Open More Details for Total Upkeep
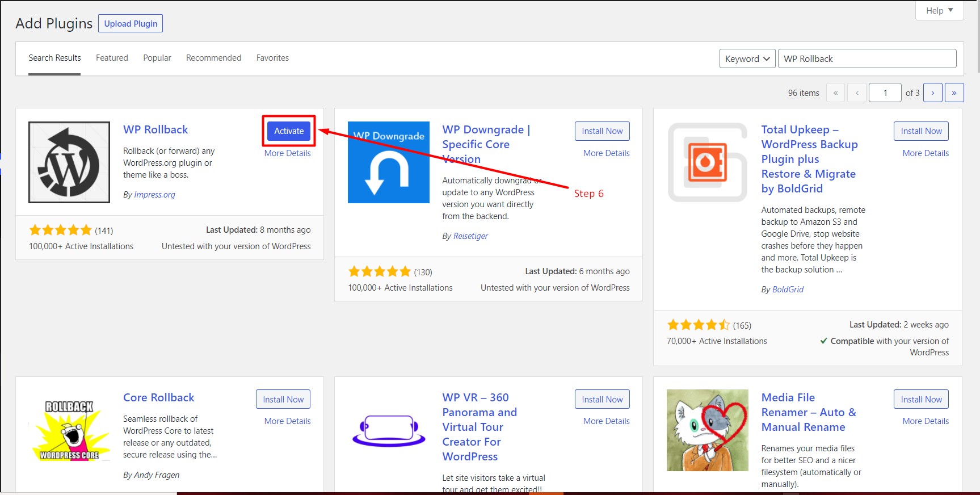 tap(926, 153)
